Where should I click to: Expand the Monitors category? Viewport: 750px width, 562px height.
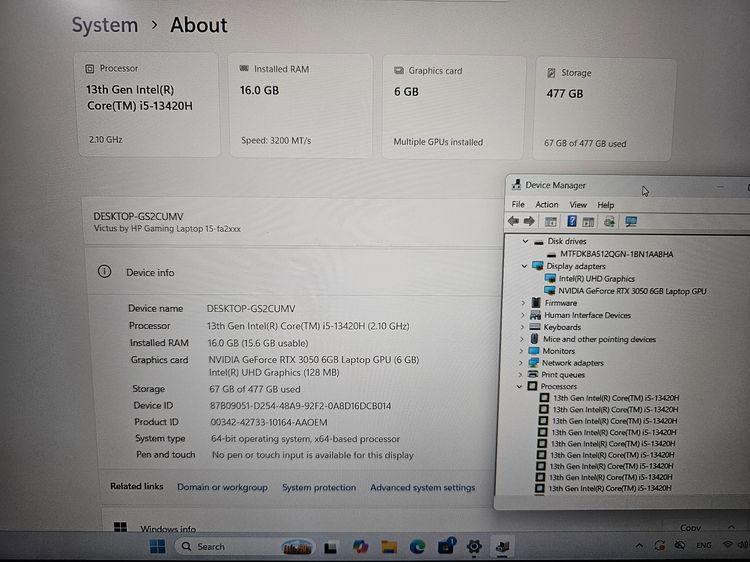pyautogui.click(x=521, y=351)
